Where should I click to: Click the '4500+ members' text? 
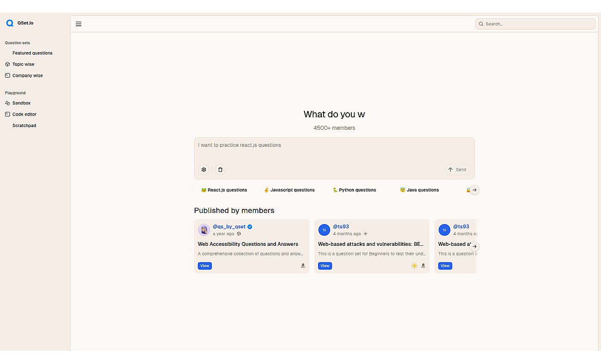click(x=334, y=128)
